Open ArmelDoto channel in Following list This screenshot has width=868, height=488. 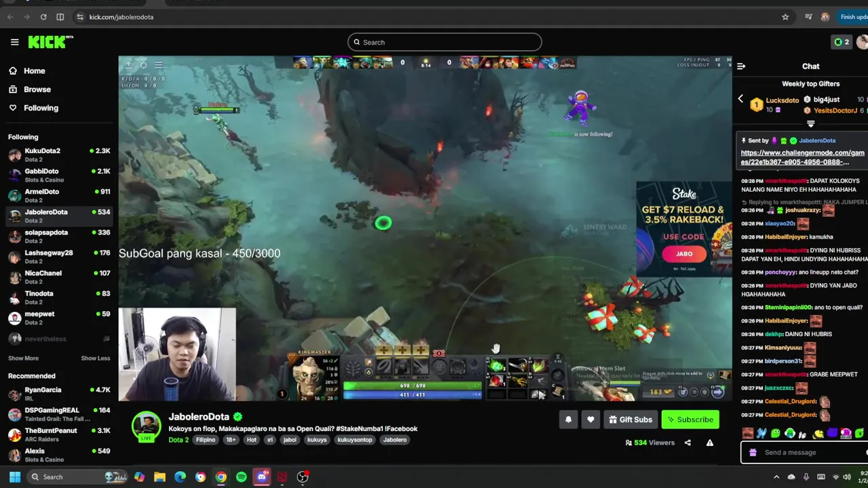[x=59, y=195]
